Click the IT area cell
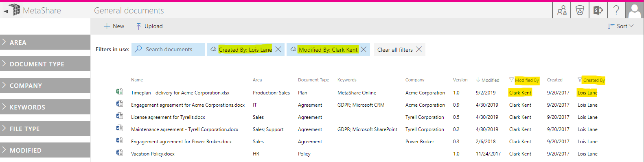 255,105
